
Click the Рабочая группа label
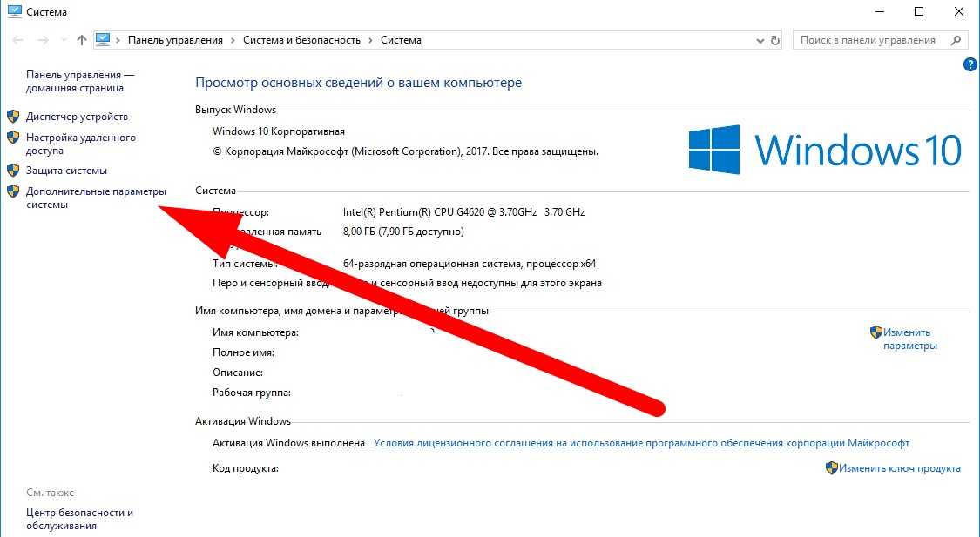click(x=251, y=393)
